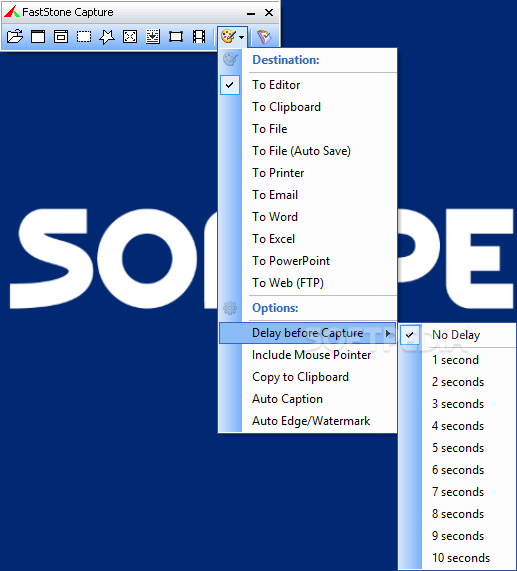Set delay to 5 seconds
The image size is (517, 571).
pyautogui.click(x=458, y=448)
